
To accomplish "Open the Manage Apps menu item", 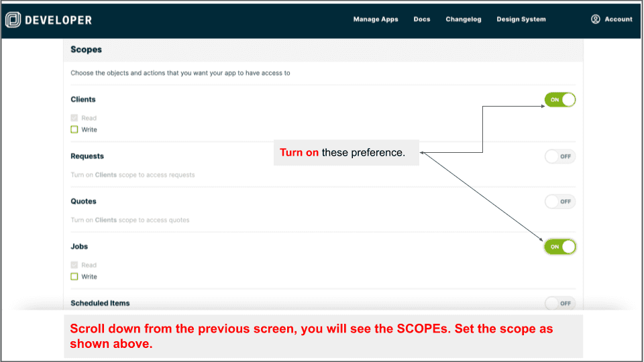I will 376,19.
